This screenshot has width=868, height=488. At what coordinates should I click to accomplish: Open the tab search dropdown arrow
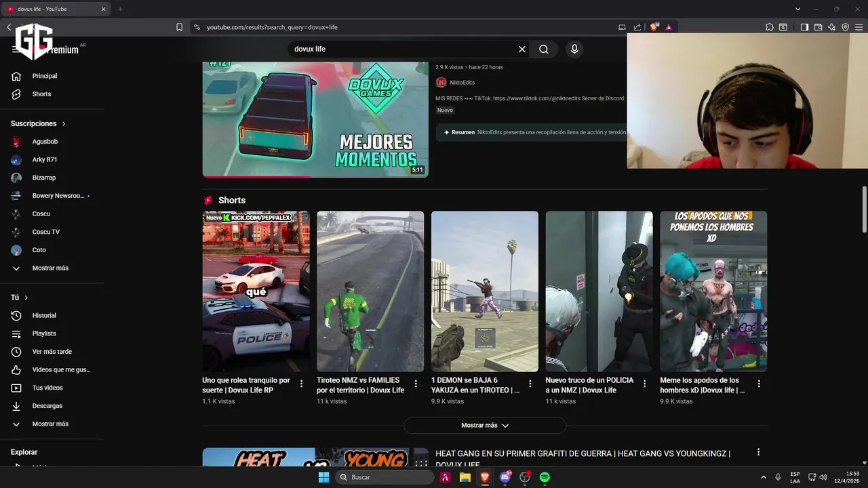pyautogui.click(x=797, y=9)
